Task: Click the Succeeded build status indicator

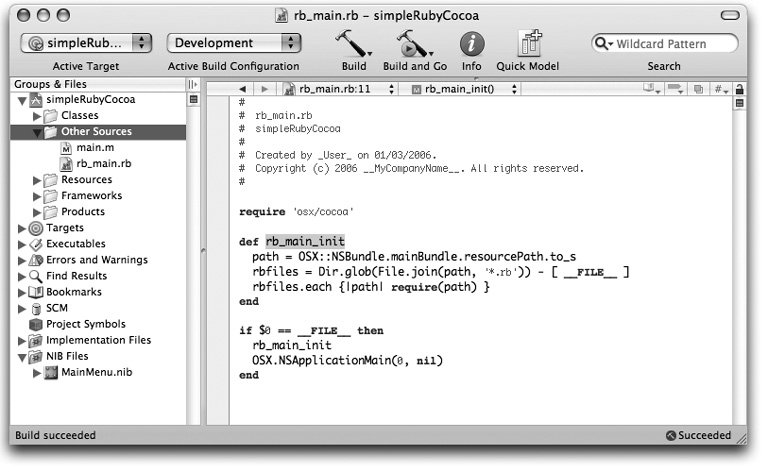Action: pyautogui.click(x=699, y=436)
